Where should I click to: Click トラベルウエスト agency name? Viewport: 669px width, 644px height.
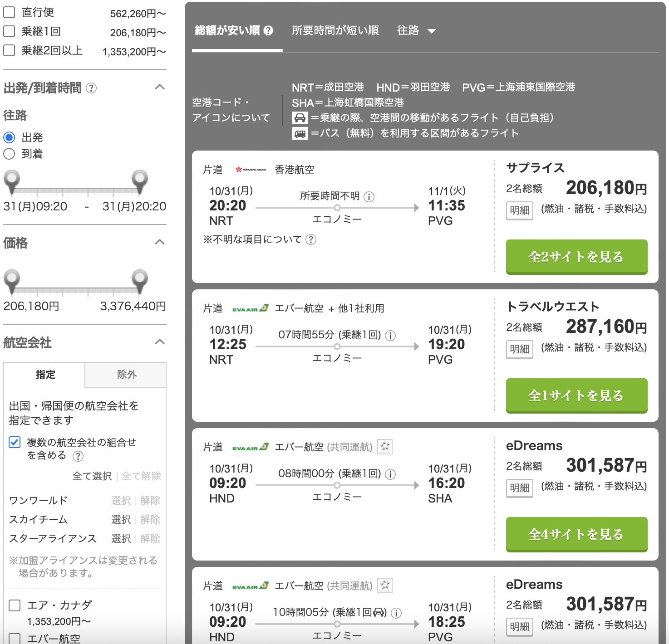553,307
